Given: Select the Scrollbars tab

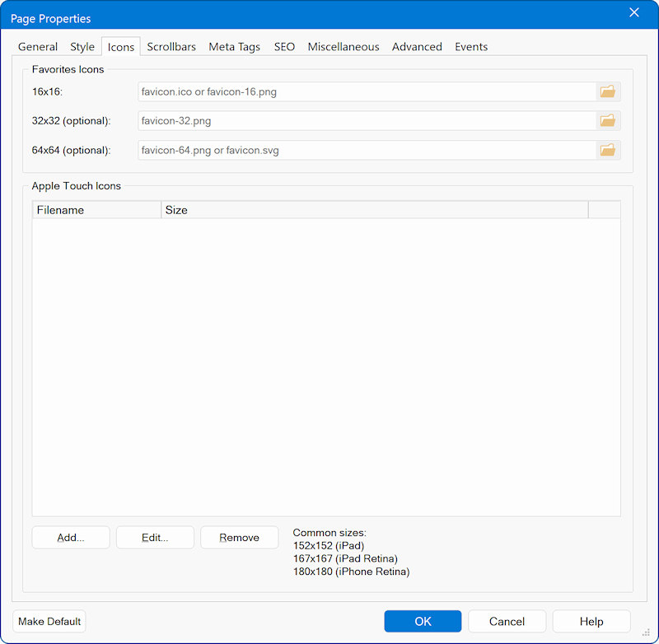Looking at the screenshot, I should click(x=171, y=47).
